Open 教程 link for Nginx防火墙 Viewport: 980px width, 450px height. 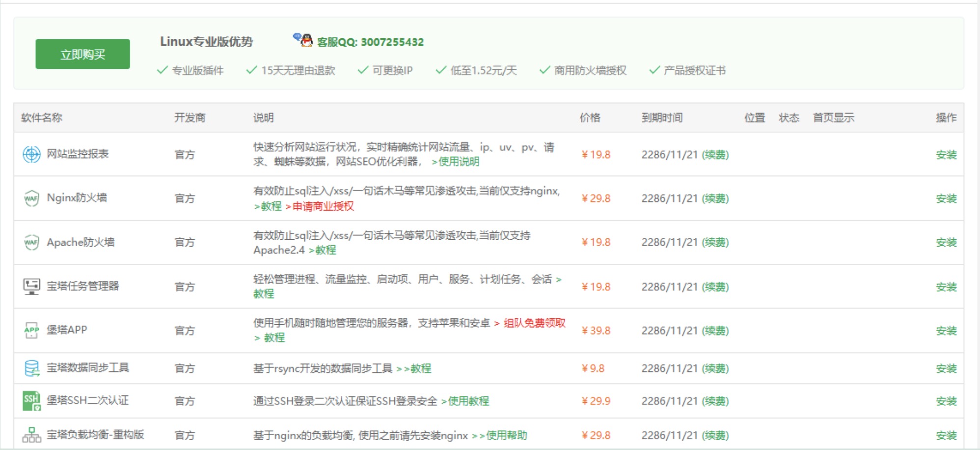click(268, 206)
